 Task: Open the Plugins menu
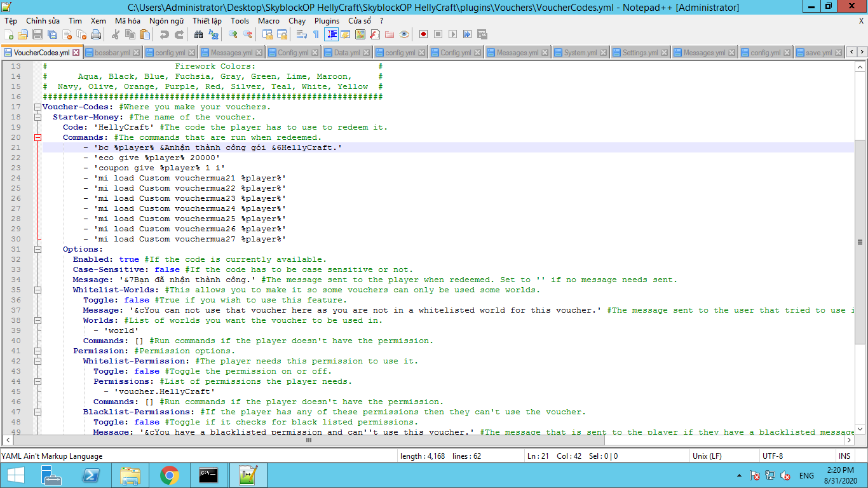coord(327,21)
